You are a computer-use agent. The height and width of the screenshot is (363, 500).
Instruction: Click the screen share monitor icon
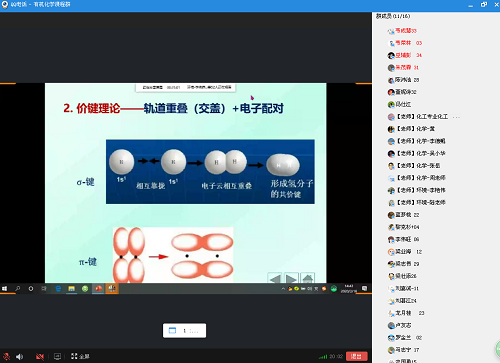[57, 356]
